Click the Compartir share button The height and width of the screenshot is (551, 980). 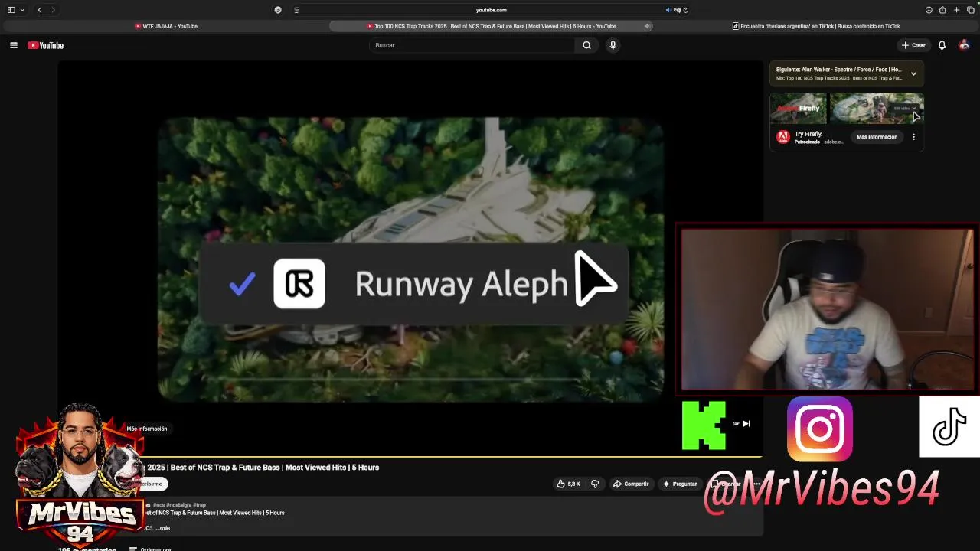tap(631, 484)
